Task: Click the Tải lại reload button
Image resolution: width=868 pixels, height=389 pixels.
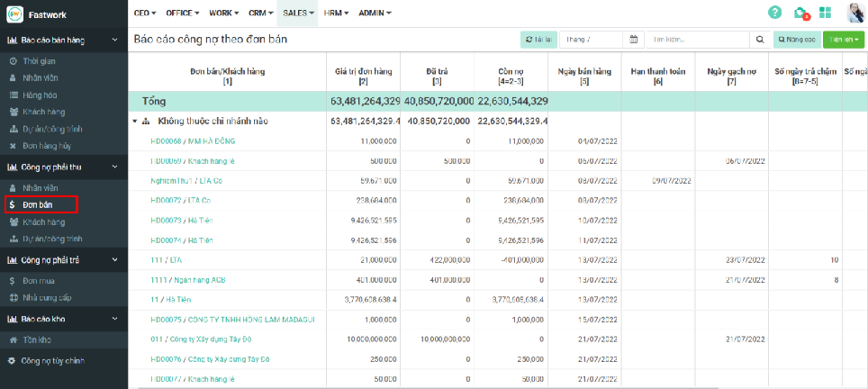Action: click(x=538, y=40)
